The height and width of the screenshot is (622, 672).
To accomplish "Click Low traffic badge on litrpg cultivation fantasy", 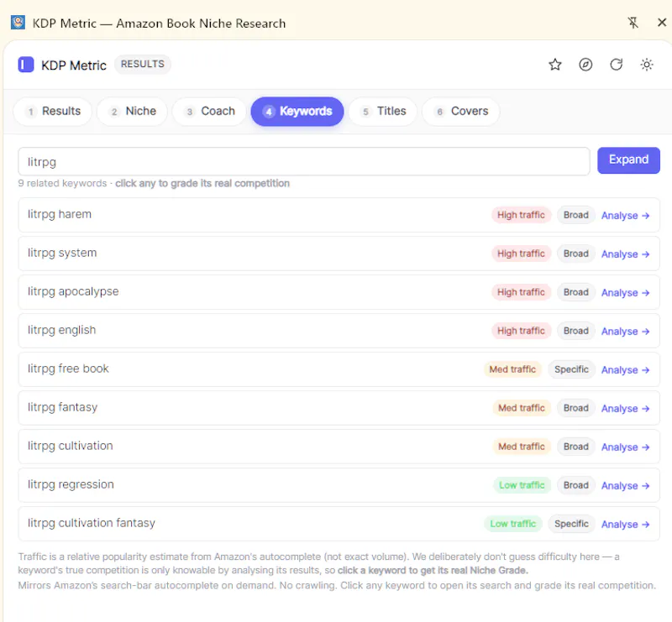I will click(513, 524).
